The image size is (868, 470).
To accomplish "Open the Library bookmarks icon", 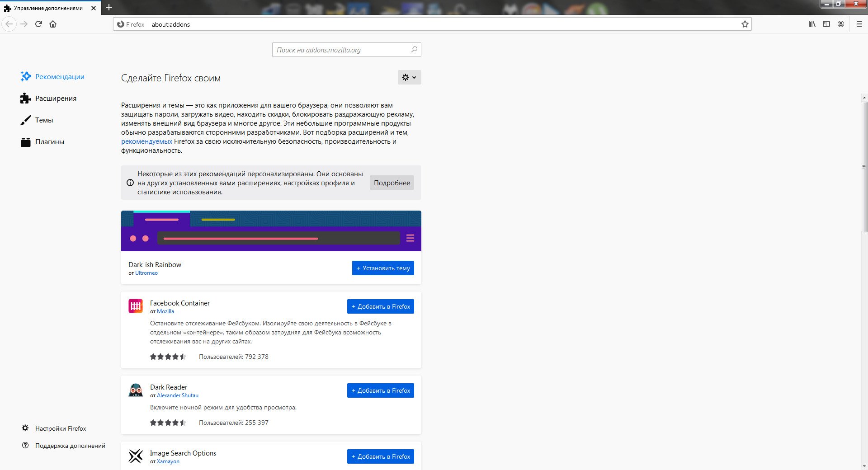I will click(x=812, y=24).
